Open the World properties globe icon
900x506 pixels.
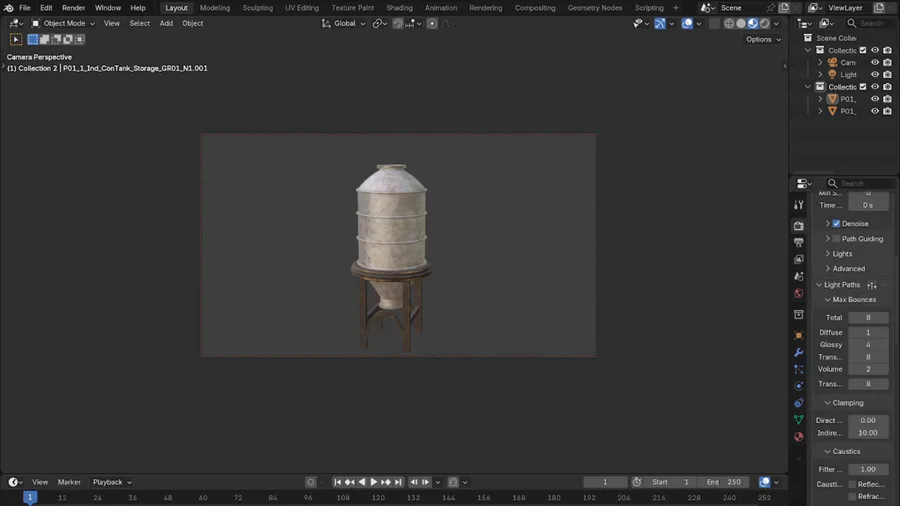[x=798, y=293]
